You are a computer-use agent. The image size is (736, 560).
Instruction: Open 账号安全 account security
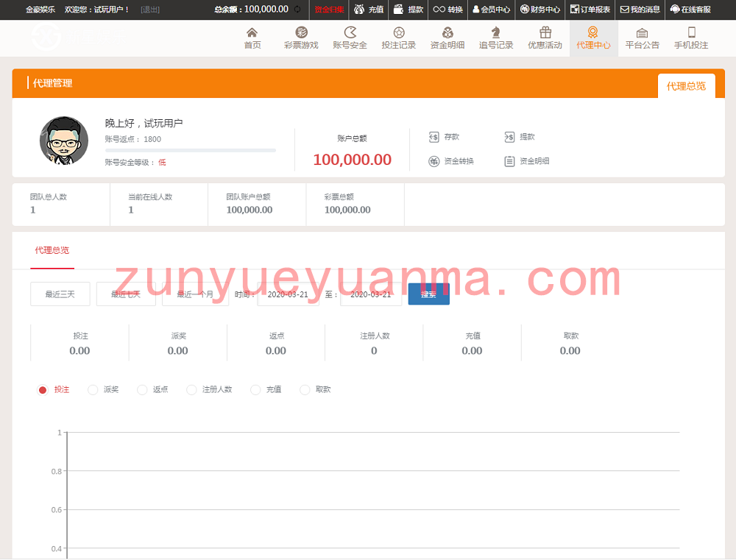(x=350, y=38)
